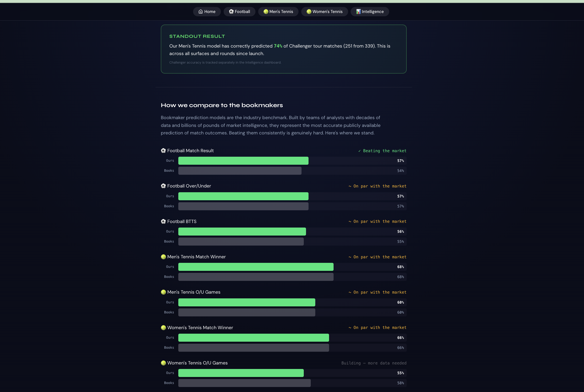
Task: Click tennis ball icon beside Men's Tennis Match Winner
Action: (163, 257)
